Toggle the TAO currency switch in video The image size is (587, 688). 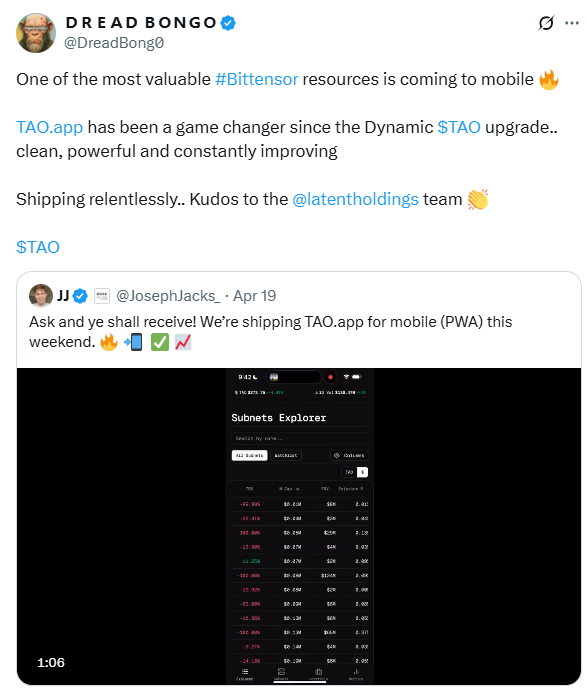[x=355, y=472]
